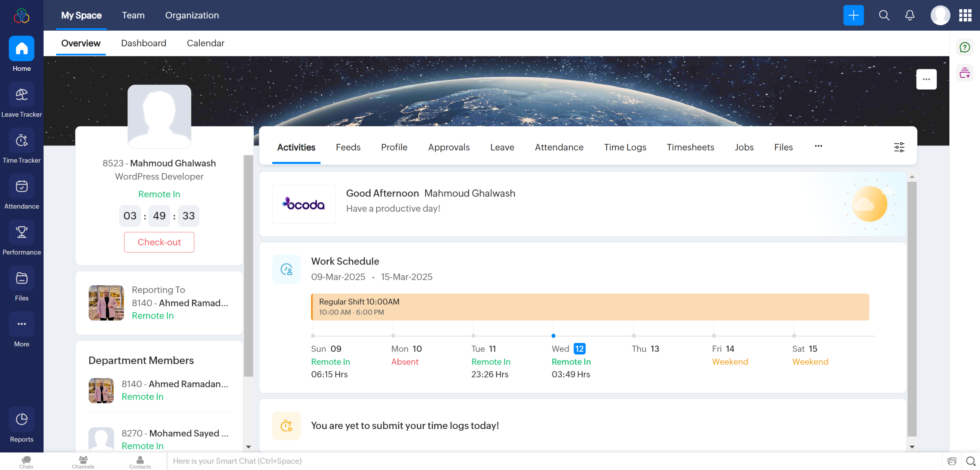Open the apps grid launcher

[965, 15]
